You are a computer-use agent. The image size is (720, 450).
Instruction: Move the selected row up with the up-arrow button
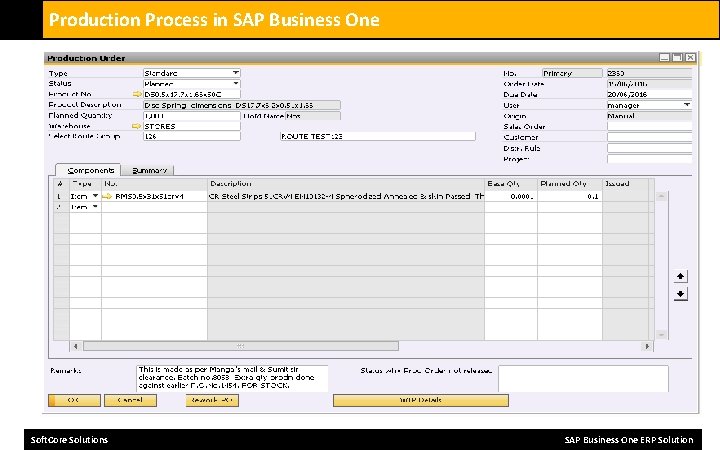coord(681,276)
